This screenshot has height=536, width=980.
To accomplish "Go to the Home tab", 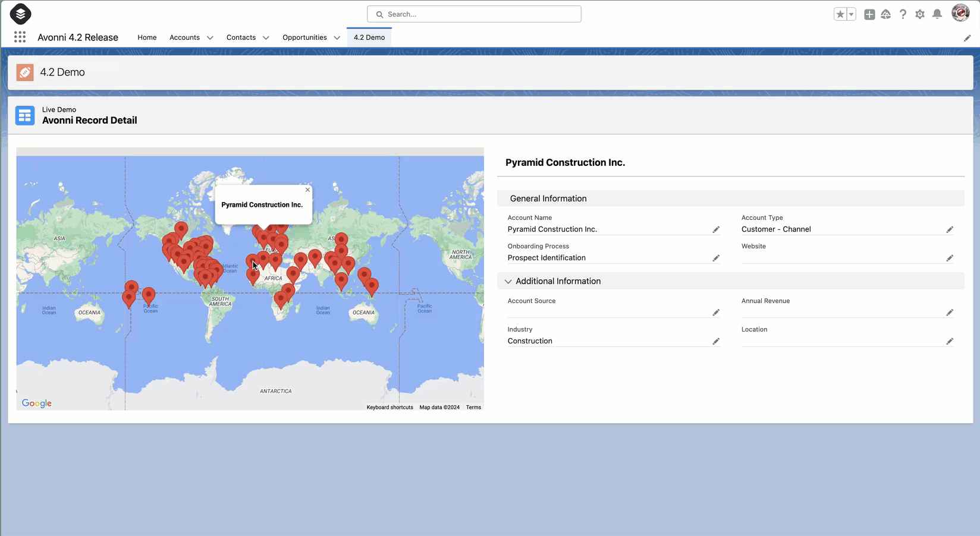I will (147, 37).
